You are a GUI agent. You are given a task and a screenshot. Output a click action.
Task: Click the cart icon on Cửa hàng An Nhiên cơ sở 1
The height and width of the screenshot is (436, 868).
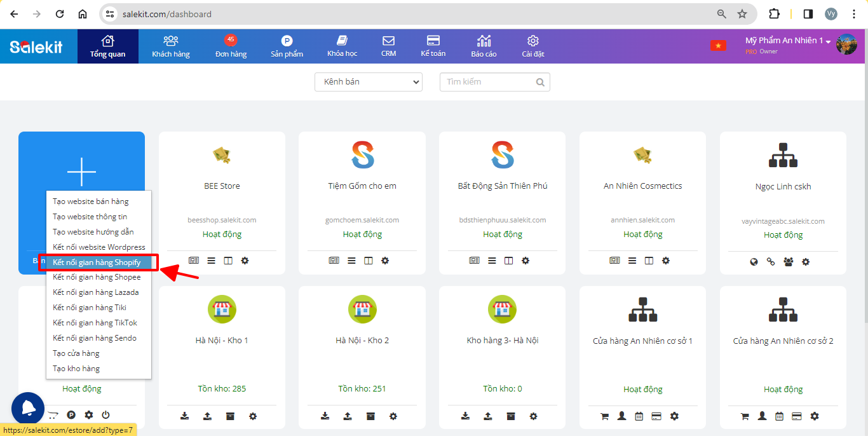click(x=604, y=416)
